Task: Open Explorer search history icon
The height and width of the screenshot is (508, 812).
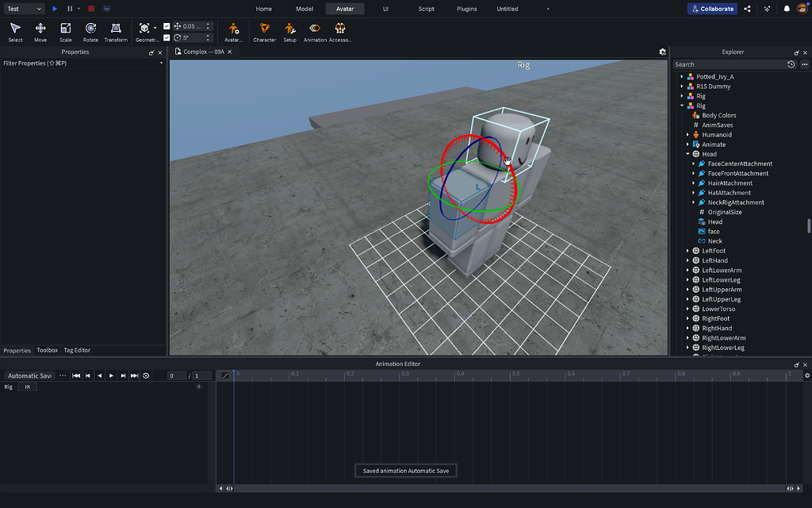Action: click(x=791, y=64)
